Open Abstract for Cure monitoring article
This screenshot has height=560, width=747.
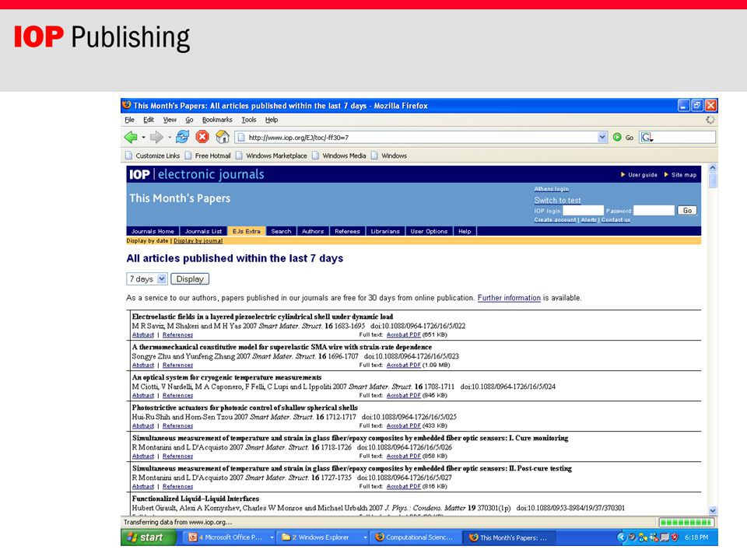143,457
